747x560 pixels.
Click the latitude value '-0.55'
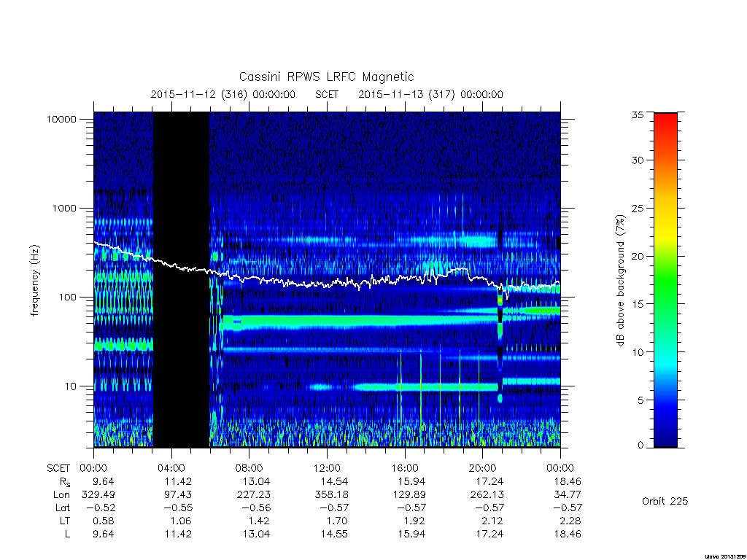click(178, 508)
